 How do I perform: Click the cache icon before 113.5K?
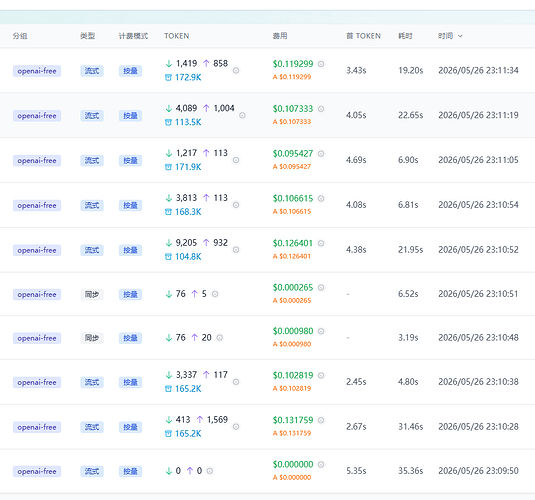pos(168,122)
